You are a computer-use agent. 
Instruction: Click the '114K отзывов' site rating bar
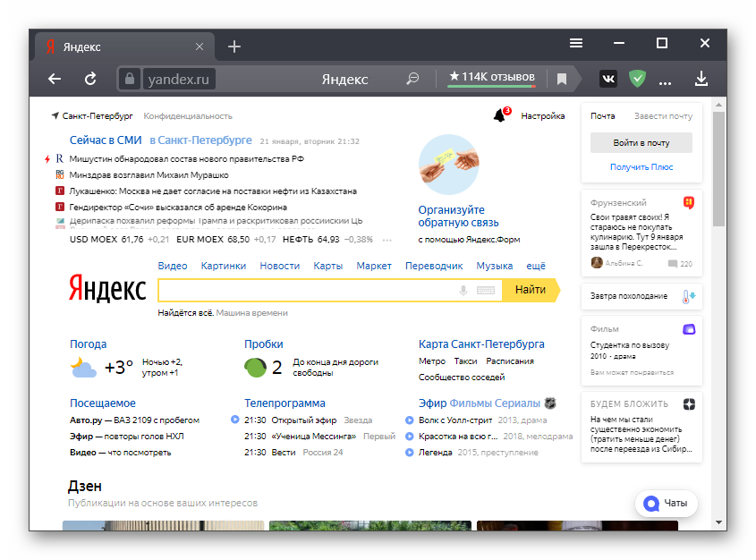click(491, 78)
